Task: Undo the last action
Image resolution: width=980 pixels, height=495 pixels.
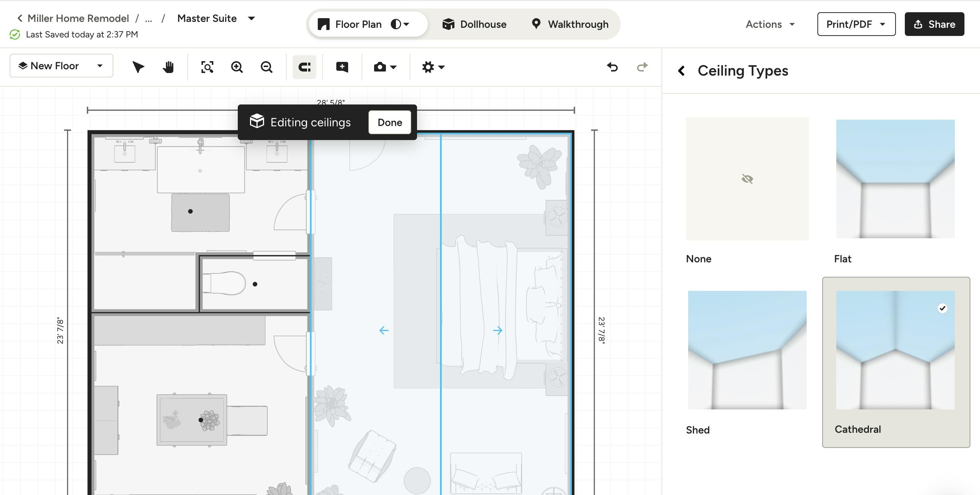Action: [612, 67]
